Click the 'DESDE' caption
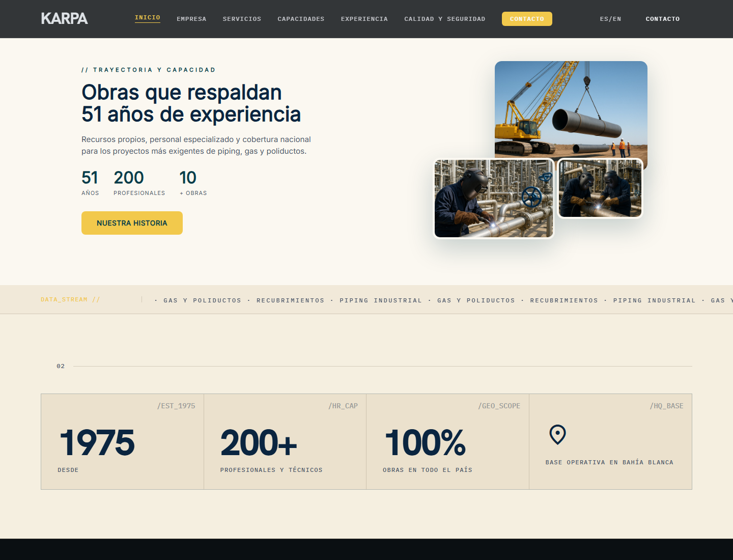The image size is (733, 560). point(68,470)
